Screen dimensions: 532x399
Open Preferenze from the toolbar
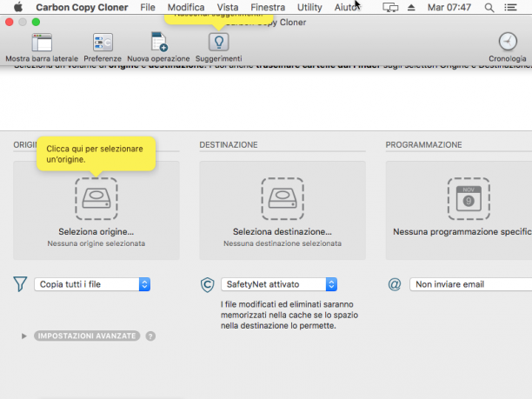(103, 43)
